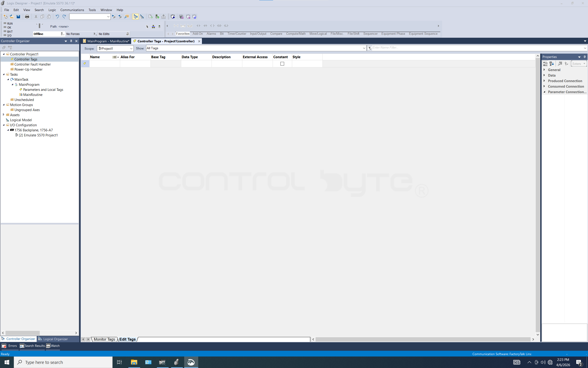
Task: Select Parameters and Local Tags tree item
Action: (x=43, y=89)
